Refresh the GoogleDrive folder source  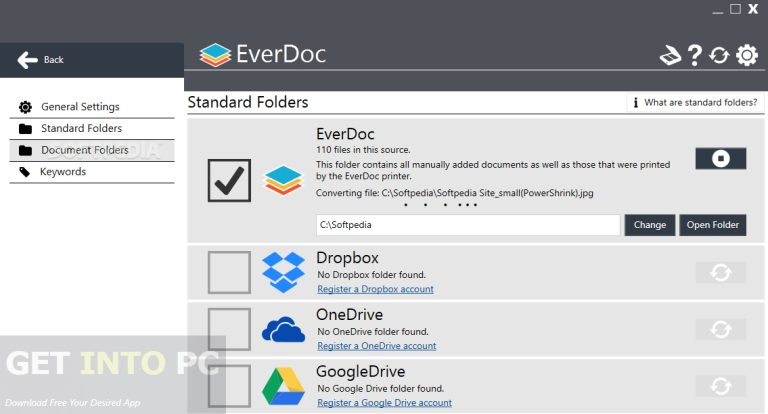tap(720, 386)
